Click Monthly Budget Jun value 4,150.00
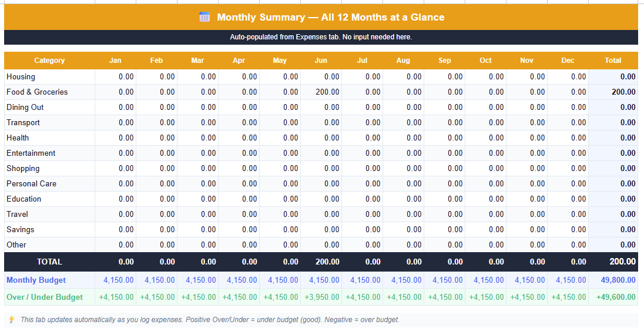Viewport: 644px width, 328px height. (x=321, y=280)
